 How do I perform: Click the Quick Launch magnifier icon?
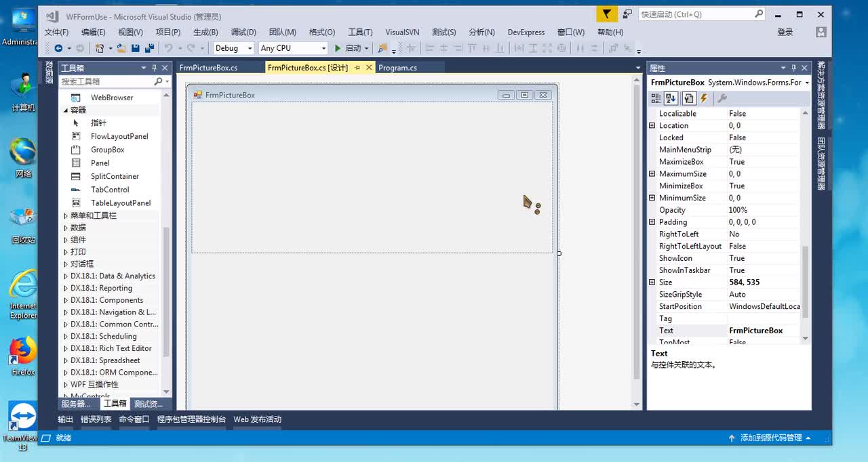(x=759, y=14)
